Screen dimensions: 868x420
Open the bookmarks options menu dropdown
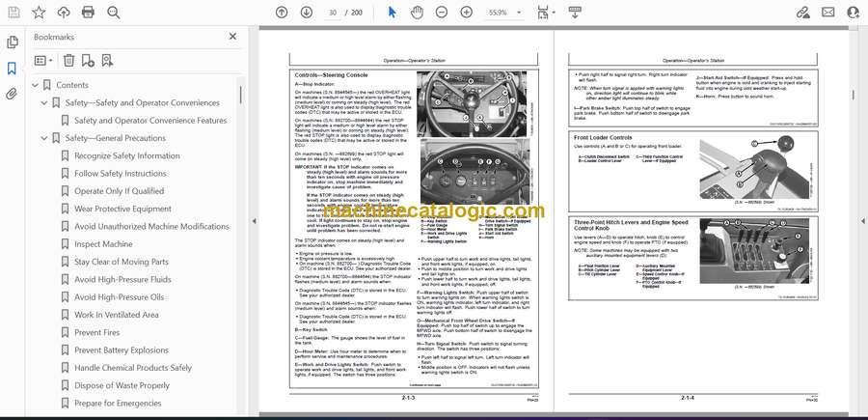[43, 61]
